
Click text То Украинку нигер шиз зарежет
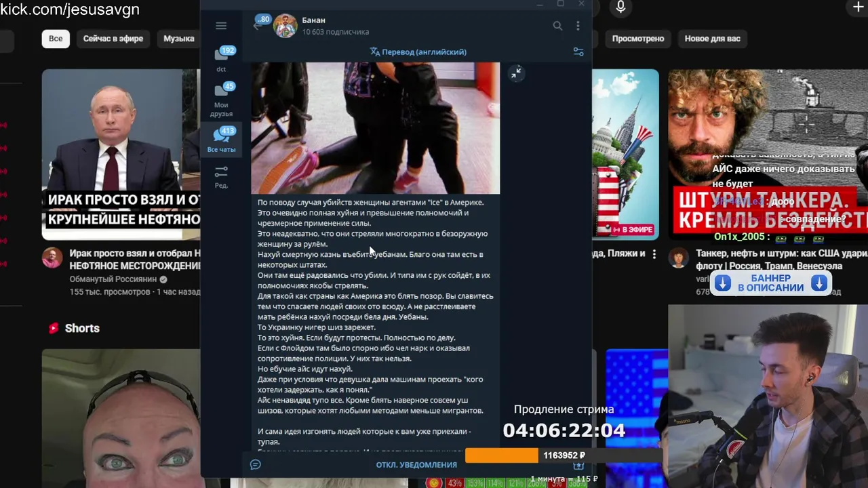pos(316,327)
